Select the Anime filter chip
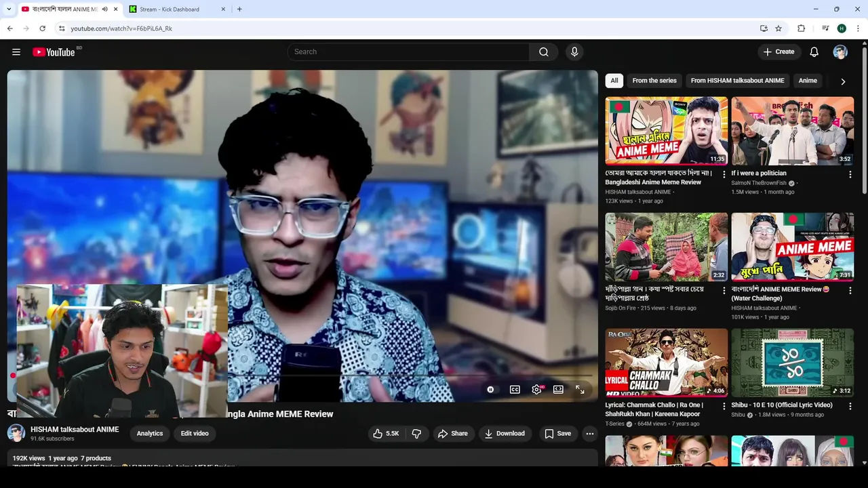The image size is (868, 488). 808,81
